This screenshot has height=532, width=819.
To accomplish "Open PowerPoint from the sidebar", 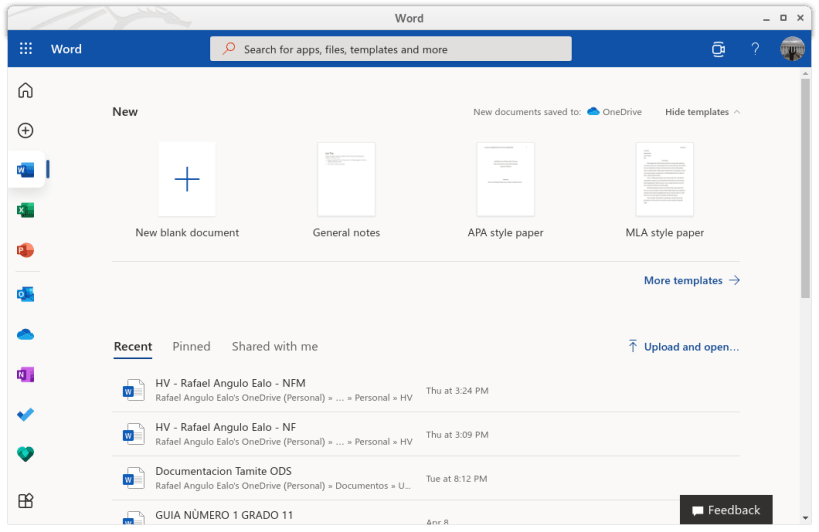I will click(x=25, y=250).
